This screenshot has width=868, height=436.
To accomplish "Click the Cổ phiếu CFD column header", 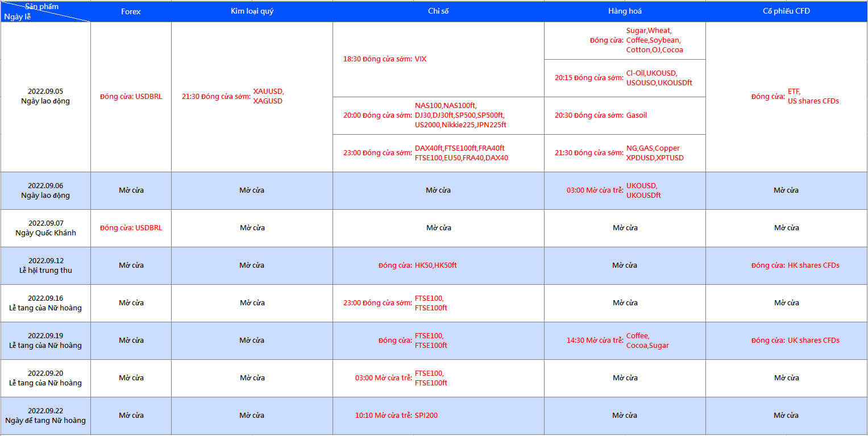I will click(x=786, y=11).
